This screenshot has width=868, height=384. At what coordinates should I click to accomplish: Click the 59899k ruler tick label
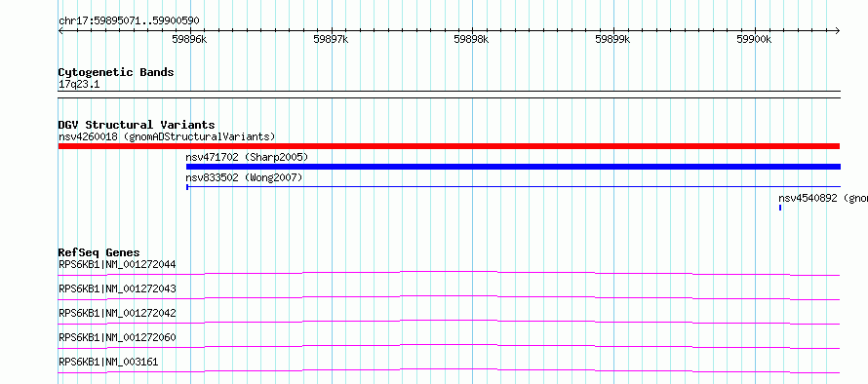click(x=612, y=39)
